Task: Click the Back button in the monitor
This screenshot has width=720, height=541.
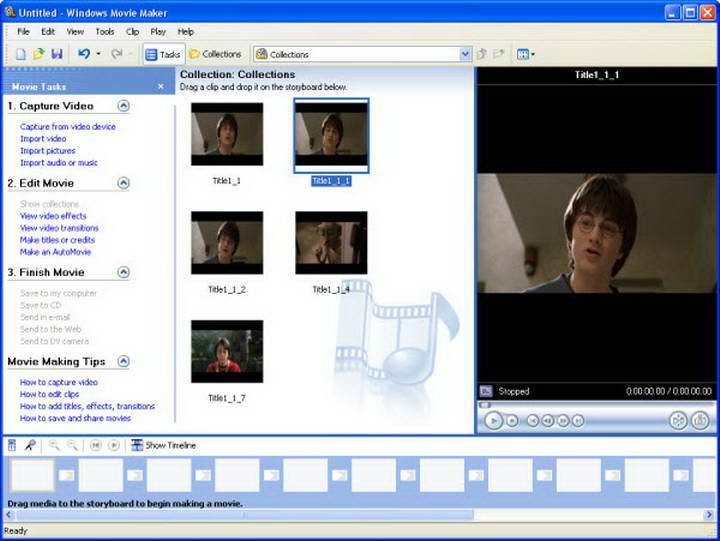Action: 533,420
